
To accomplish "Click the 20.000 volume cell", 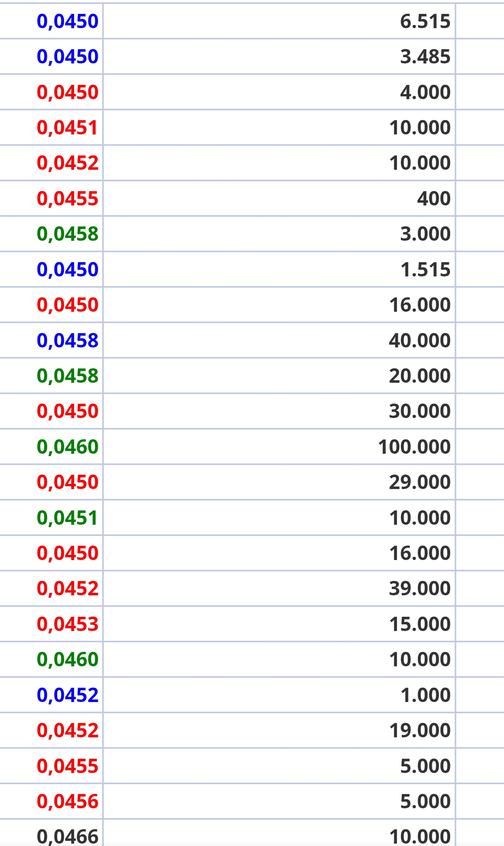I will (420, 376).
